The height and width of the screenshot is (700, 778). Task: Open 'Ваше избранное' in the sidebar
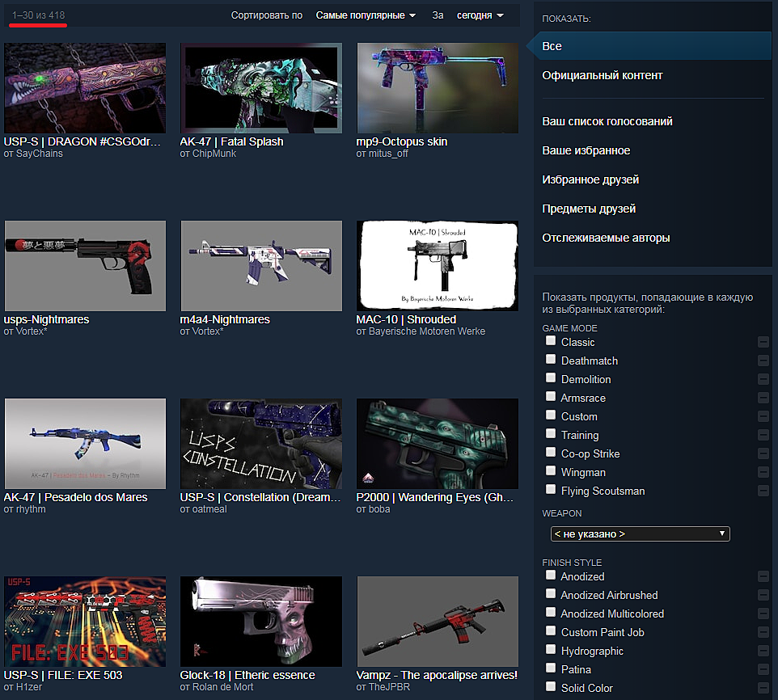(x=586, y=150)
